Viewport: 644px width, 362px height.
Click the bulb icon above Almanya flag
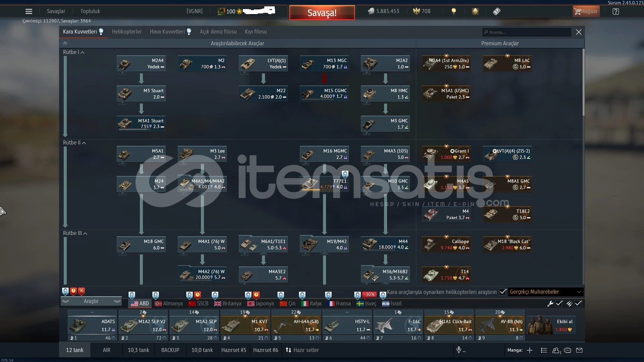155,295
